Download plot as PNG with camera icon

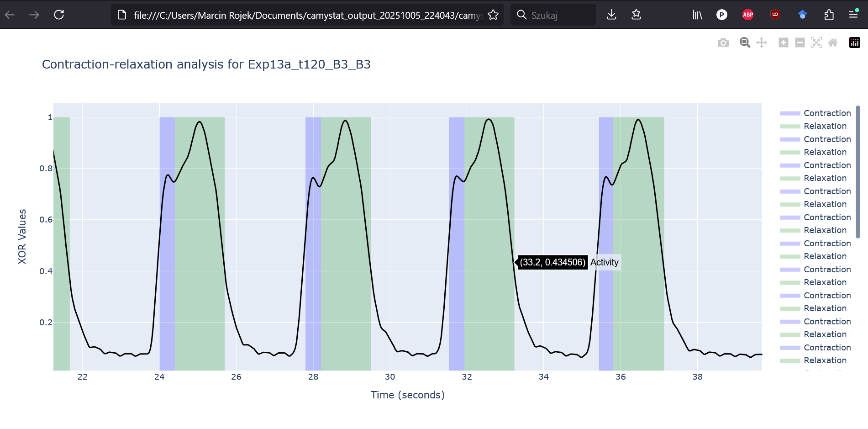coord(723,43)
